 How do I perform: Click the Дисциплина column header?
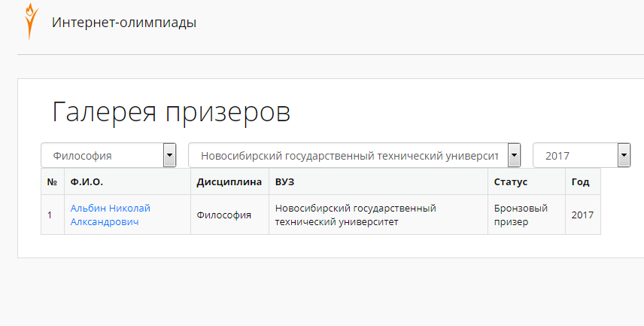[x=229, y=181]
